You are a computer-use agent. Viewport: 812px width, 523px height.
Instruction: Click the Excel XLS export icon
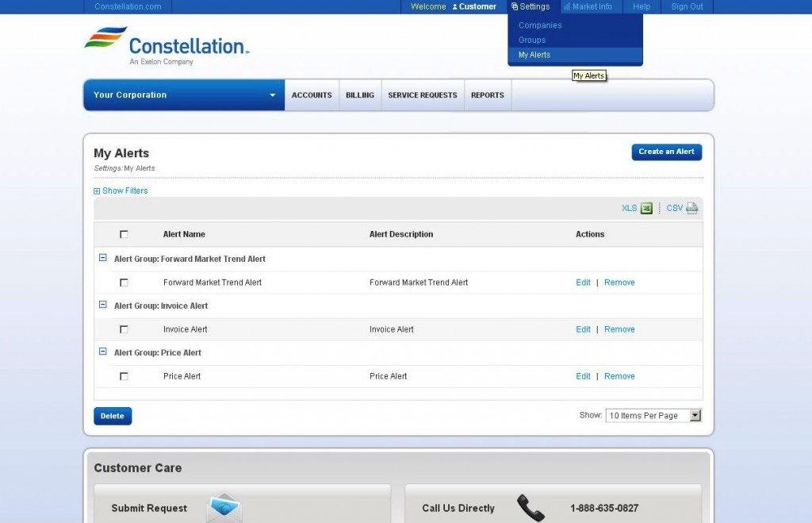[x=646, y=209]
